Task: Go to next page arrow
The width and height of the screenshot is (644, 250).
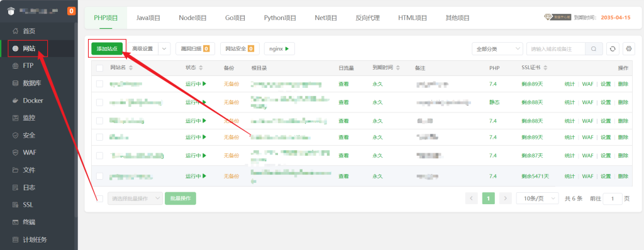Action: click(x=506, y=198)
